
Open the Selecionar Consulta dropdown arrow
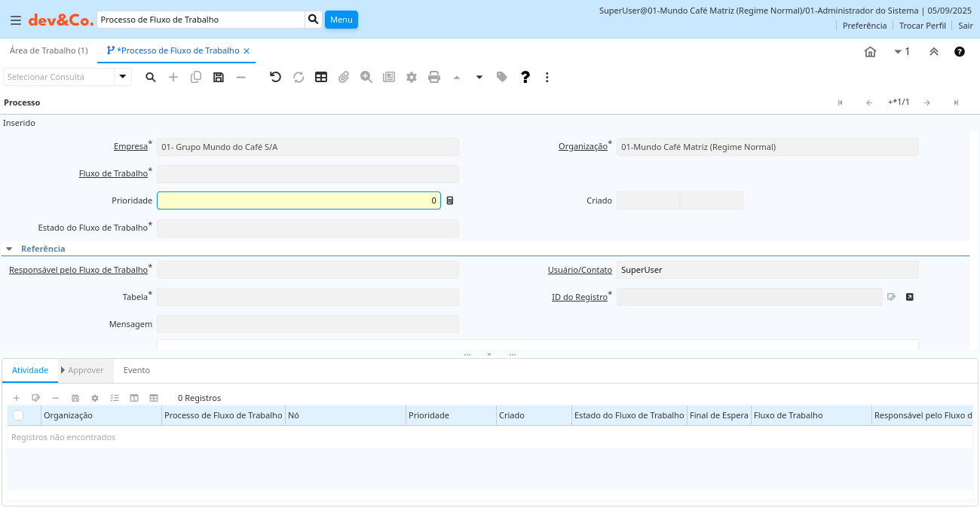coord(123,77)
